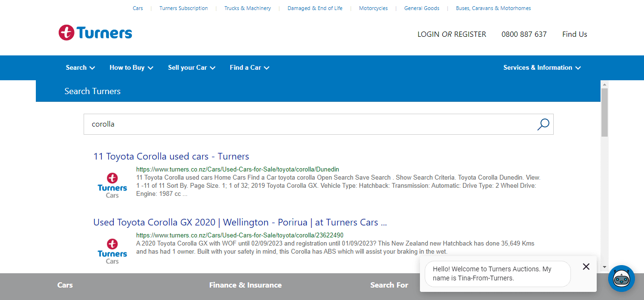This screenshot has width=644, height=300.
Task: Dismiss Tina's welcome message with the X
Action: click(x=586, y=267)
